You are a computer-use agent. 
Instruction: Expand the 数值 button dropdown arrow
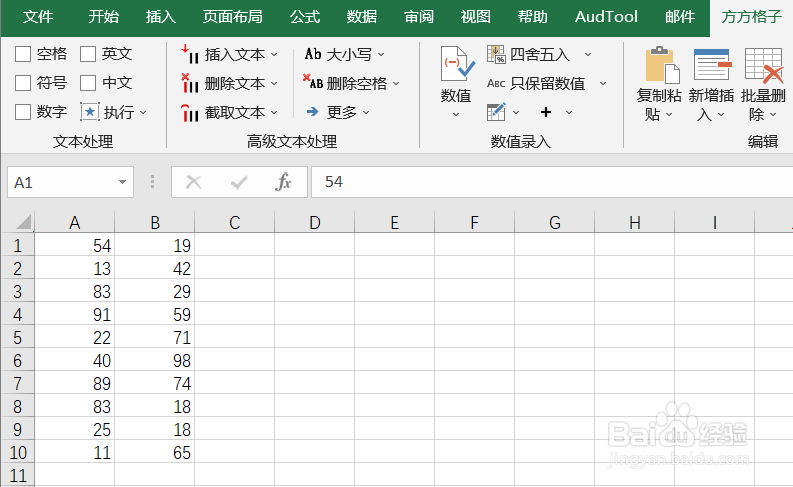456,114
